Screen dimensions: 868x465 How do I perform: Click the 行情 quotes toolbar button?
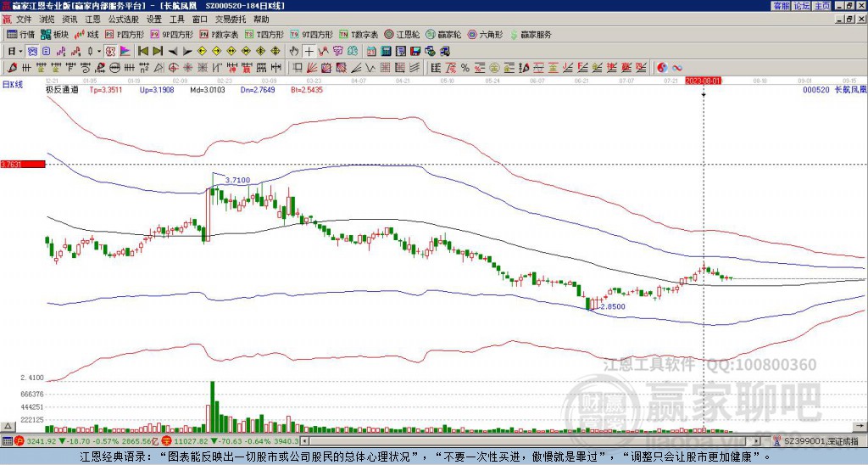(x=20, y=34)
